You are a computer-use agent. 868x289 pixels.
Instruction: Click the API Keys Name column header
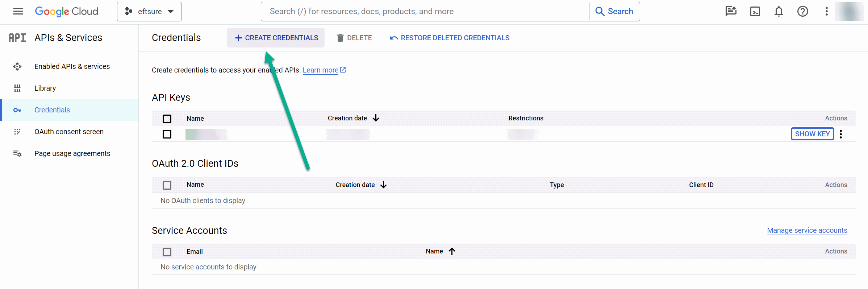(195, 119)
